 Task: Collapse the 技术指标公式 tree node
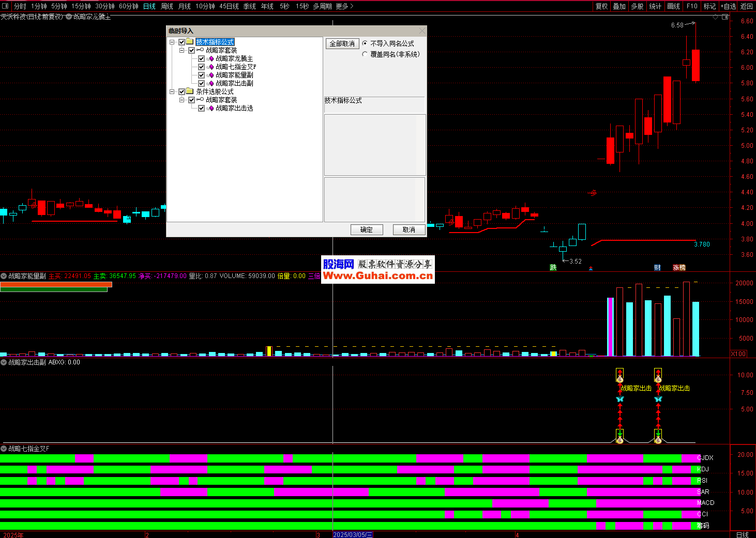[x=172, y=42]
